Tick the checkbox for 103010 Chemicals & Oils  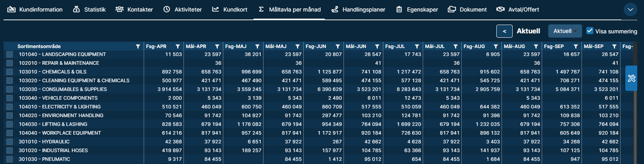10,72
